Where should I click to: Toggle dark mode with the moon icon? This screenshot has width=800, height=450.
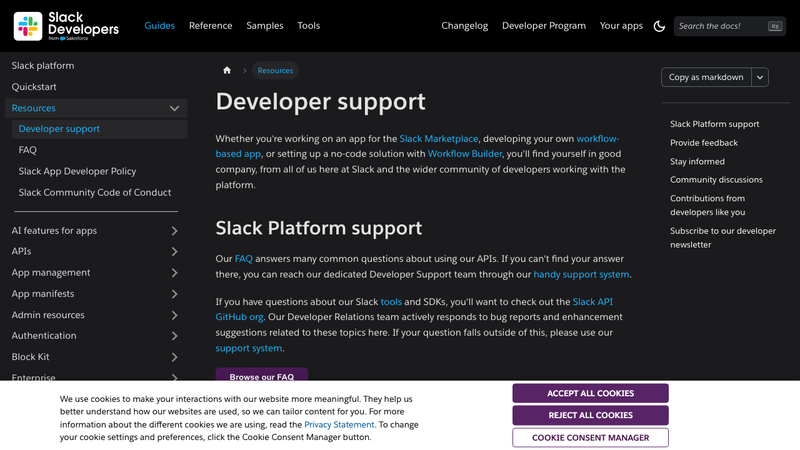(659, 26)
